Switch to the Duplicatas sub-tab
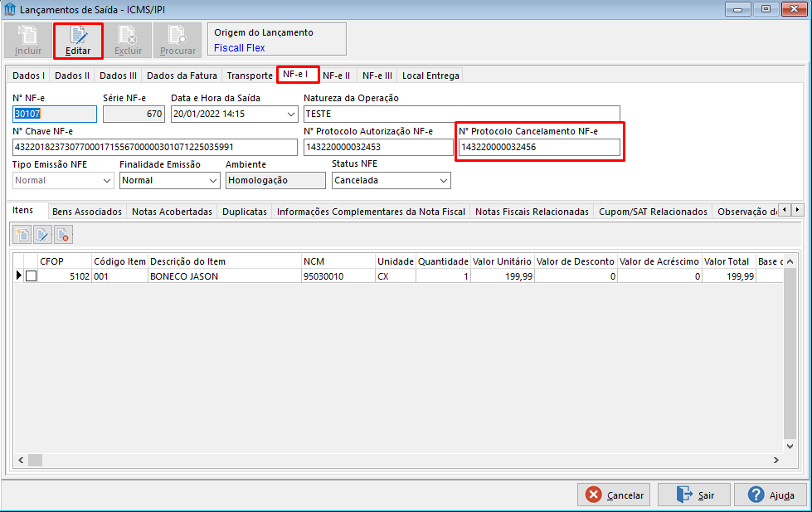812x512 pixels. (245, 212)
